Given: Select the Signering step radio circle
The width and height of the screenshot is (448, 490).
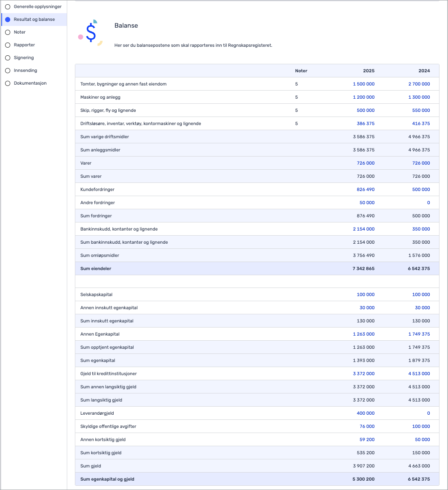Looking at the screenshot, I should pos(8,58).
